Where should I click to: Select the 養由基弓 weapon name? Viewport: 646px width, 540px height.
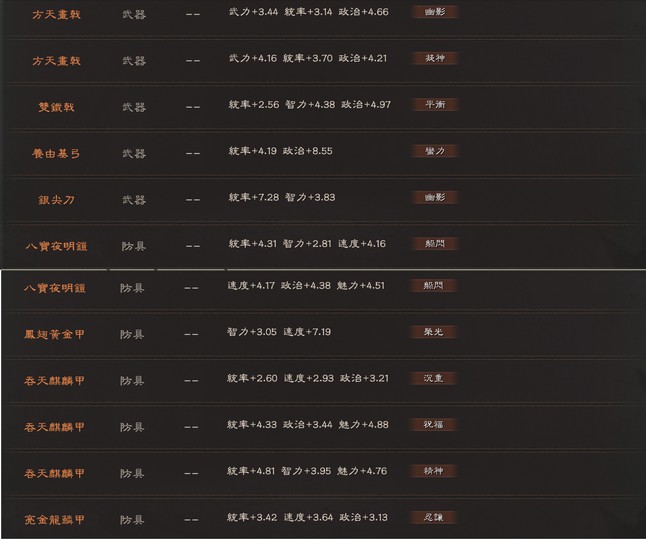pos(56,154)
